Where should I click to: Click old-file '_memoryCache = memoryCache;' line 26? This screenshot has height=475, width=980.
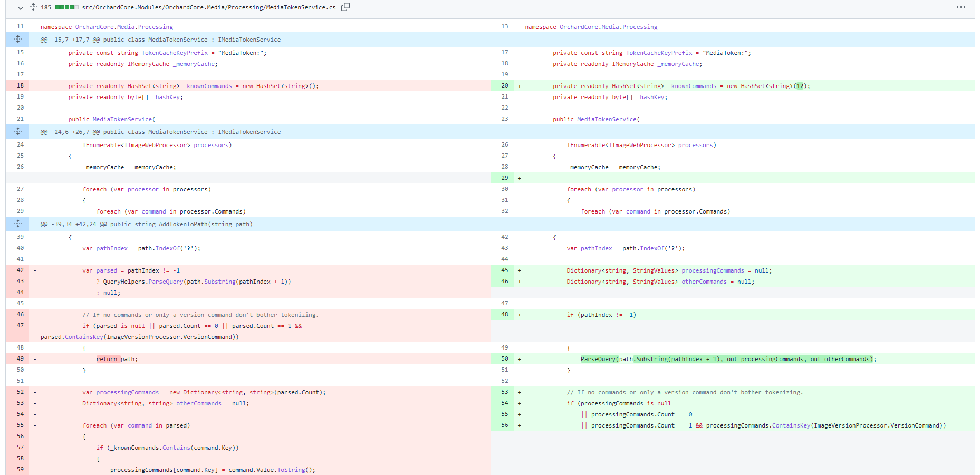point(129,167)
